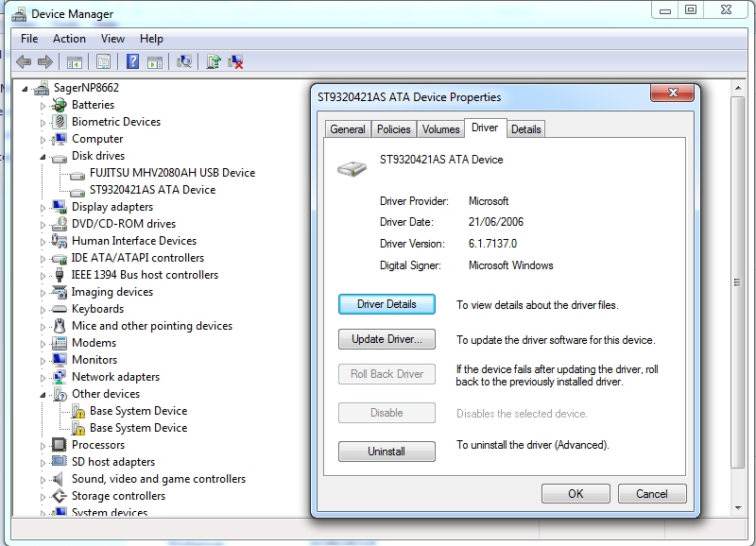Click the blue Help question mark icon
756x546 pixels.
pos(132,61)
